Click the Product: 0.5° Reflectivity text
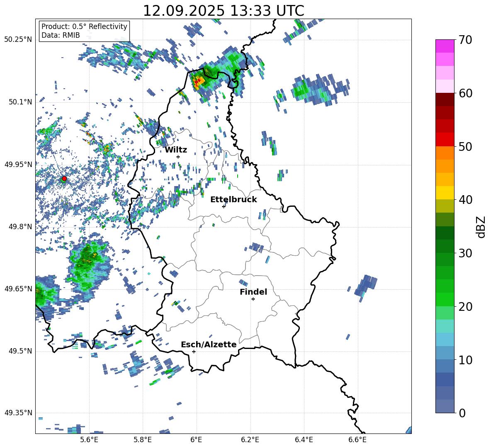The width and height of the screenshot is (491, 448). [84, 26]
